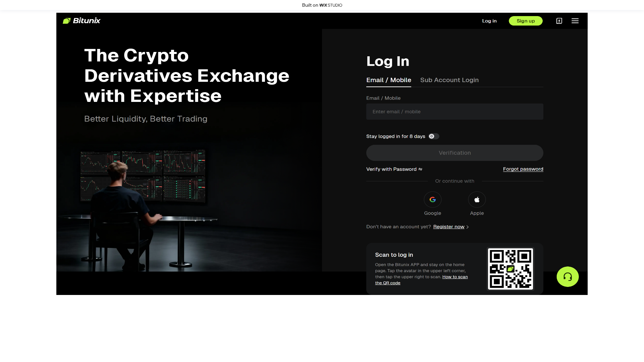Screen dimensions: 644x362
Task: Click the Verification button
Action: pyautogui.click(x=454, y=153)
